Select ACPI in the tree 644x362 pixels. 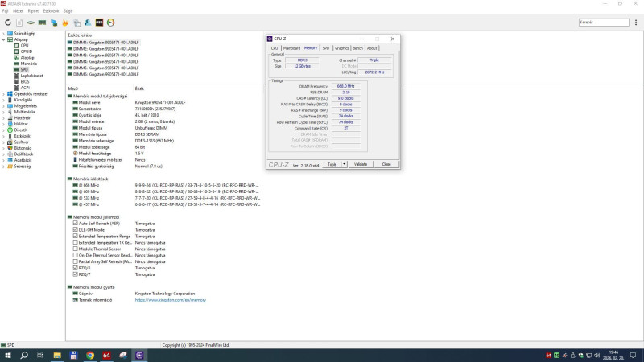click(x=25, y=88)
